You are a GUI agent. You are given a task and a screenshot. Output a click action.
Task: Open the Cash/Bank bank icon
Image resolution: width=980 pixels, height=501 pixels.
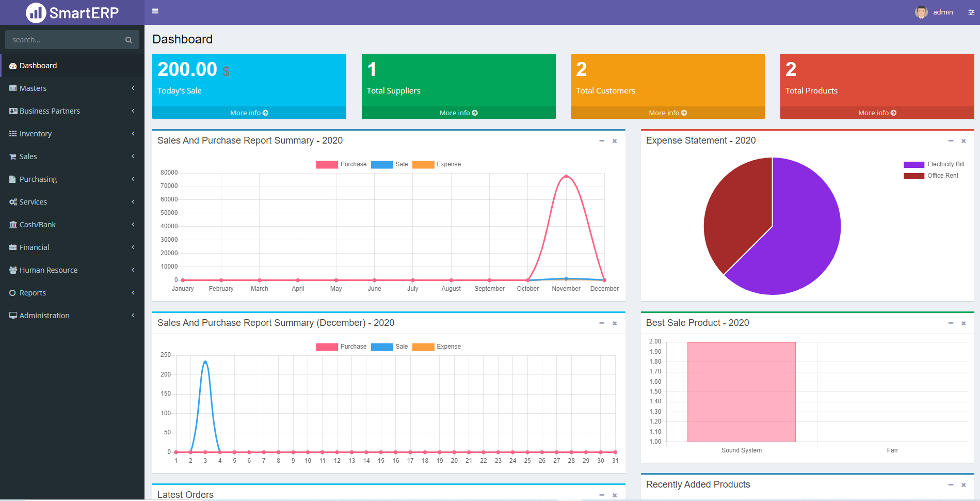[13, 224]
